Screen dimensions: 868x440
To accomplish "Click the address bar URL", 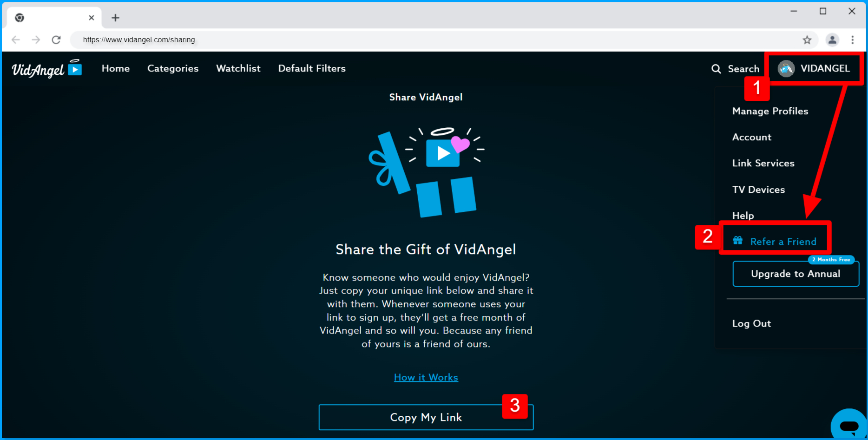I will click(139, 40).
